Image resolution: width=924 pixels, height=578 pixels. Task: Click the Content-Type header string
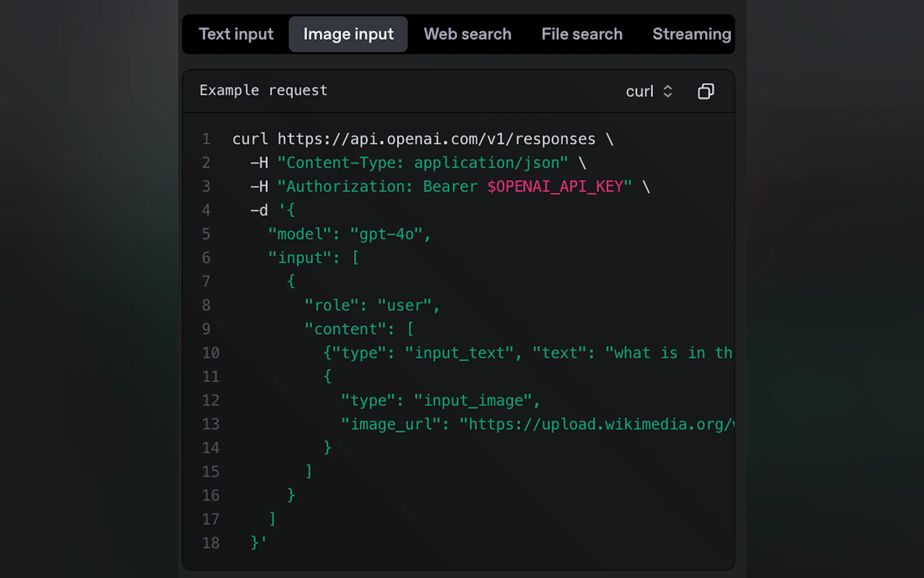[x=422, y=163]
